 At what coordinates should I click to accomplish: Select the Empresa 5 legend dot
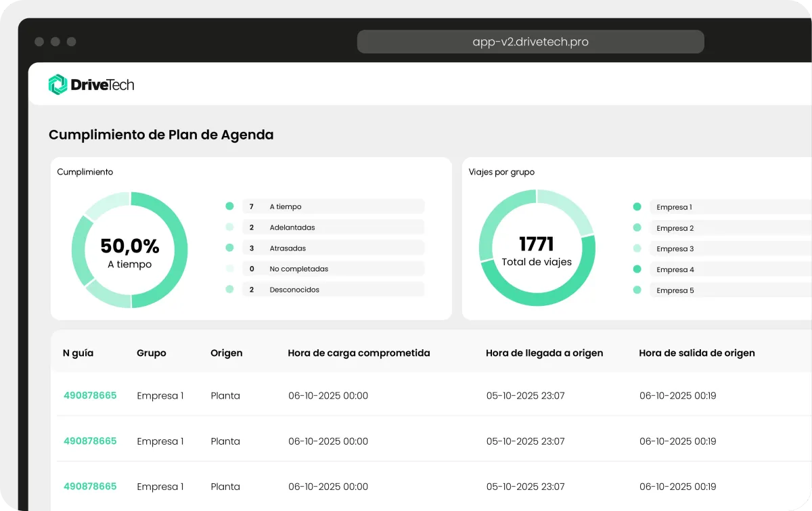[x=637, y=290]
